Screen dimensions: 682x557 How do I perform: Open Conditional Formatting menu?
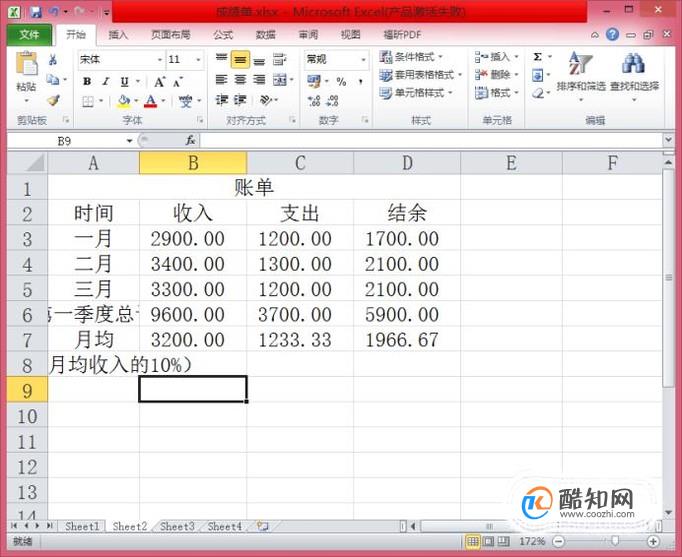[411, 57]
